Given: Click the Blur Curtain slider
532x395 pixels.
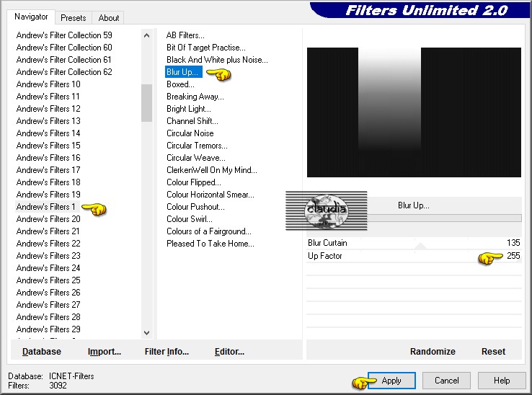Looking at the screenshot, I should [414, 243].
